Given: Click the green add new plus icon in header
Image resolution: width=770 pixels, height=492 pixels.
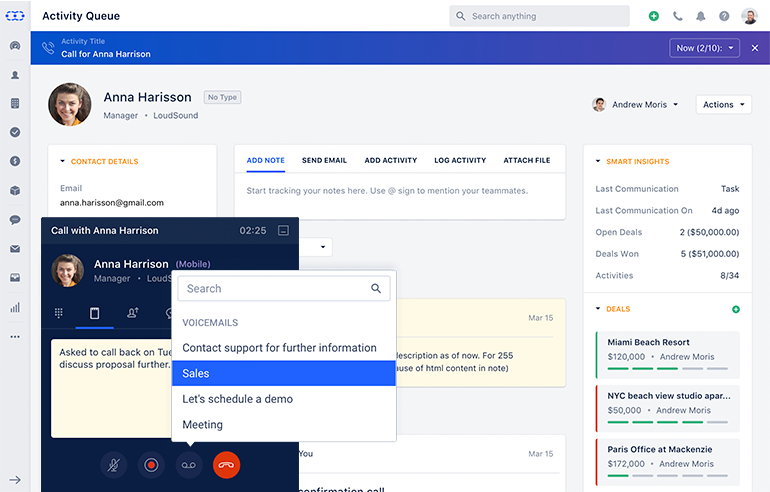Looking at the screenshot, I should [x=654, y=16].
